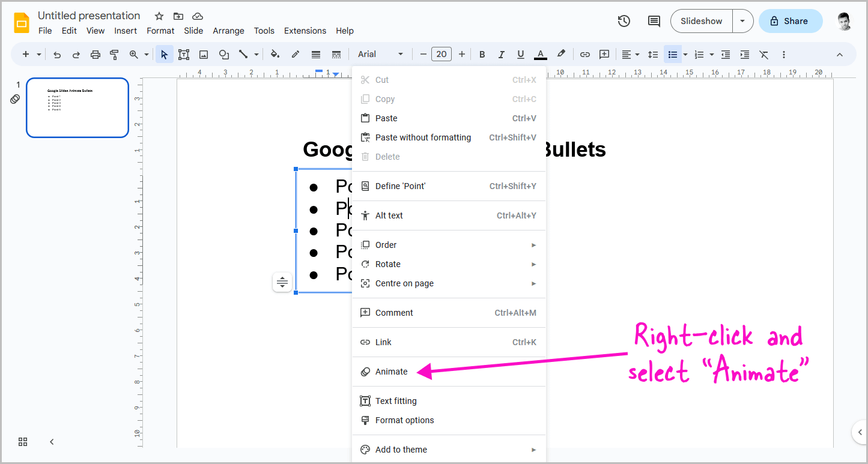Toggle the numbered list button
Screen dimensions: 868x464
tap(699, 55)
